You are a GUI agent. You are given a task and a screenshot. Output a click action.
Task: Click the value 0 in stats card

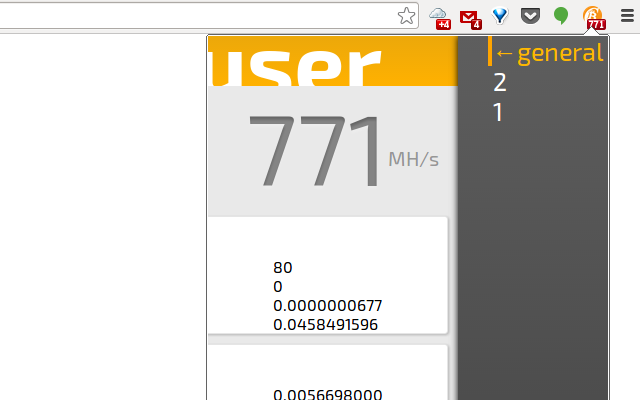pos(278,287)
